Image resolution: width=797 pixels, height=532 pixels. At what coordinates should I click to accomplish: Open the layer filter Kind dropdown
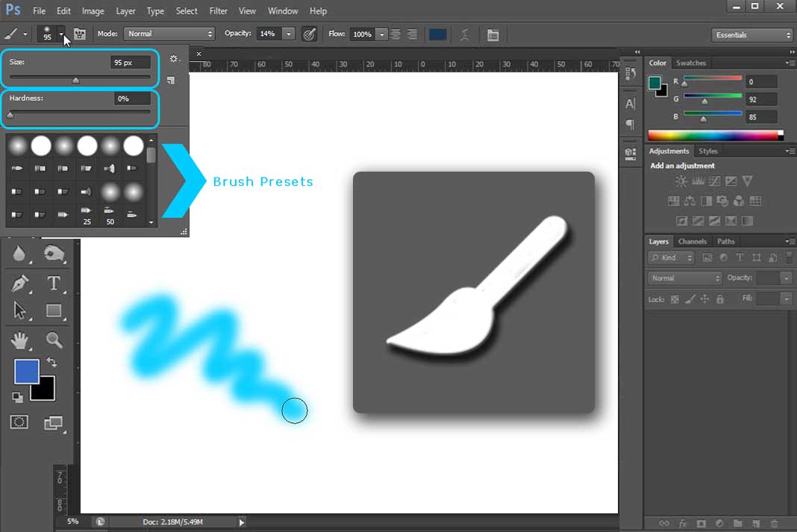(x=671, y=257)
